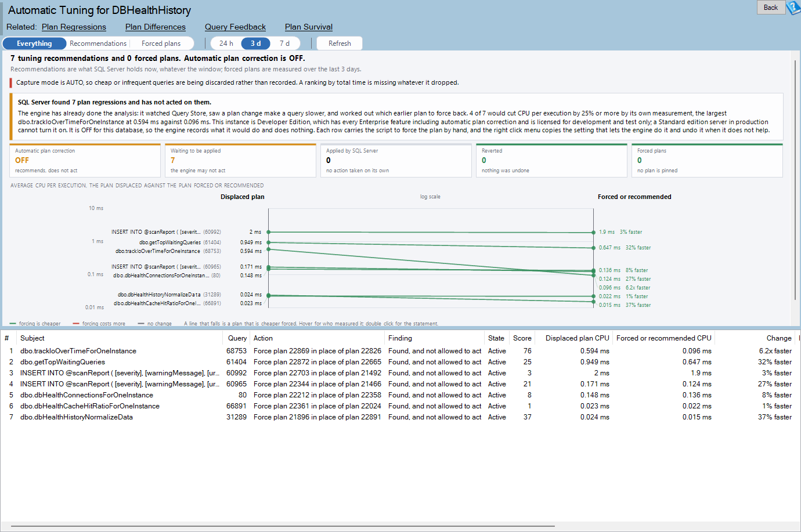Sort by Forced or recommended CPU header
This screenshot has height=532, width=801.
click(x=664, y=338)
